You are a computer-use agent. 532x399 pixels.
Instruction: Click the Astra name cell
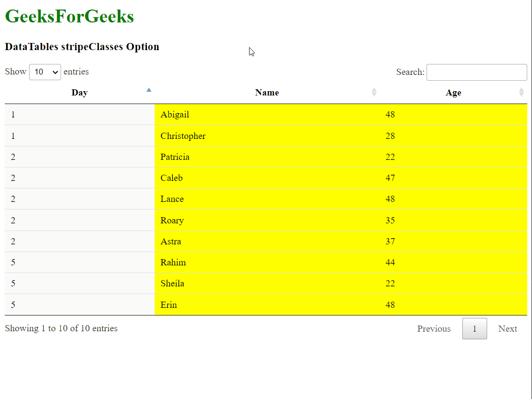pos(171,241)
